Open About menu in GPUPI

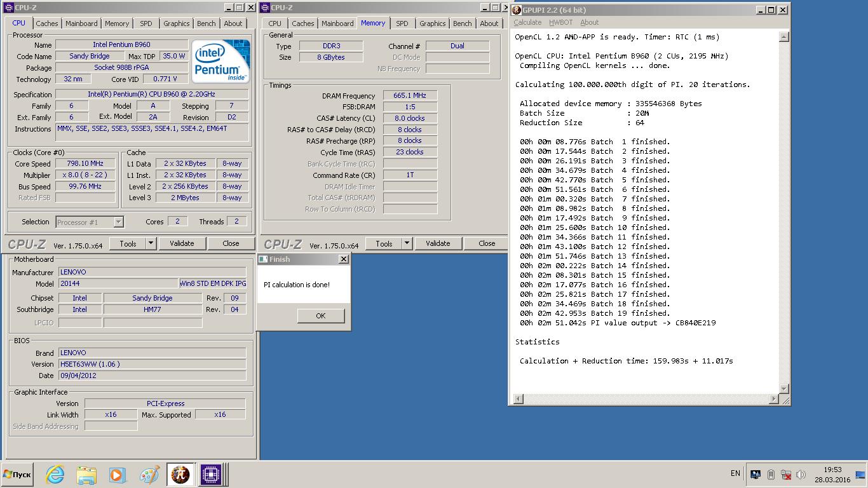tap(590, 22)
